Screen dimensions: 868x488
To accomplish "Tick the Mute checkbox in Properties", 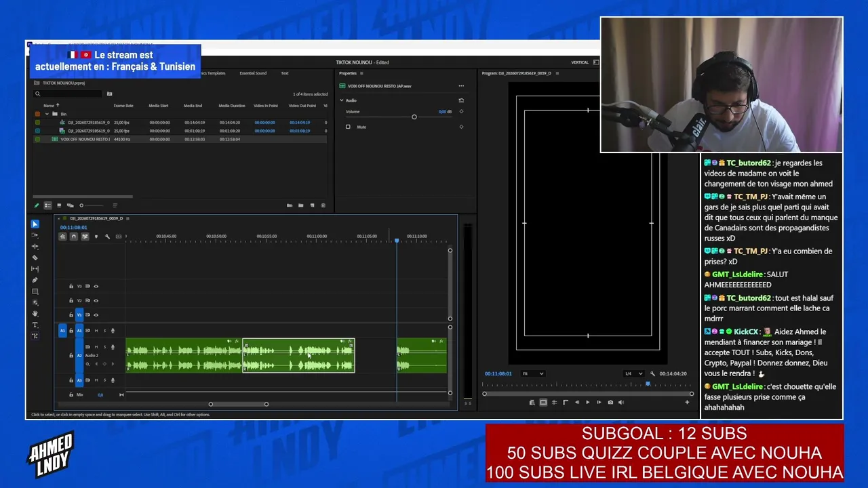I will click(x=348, y=127).
